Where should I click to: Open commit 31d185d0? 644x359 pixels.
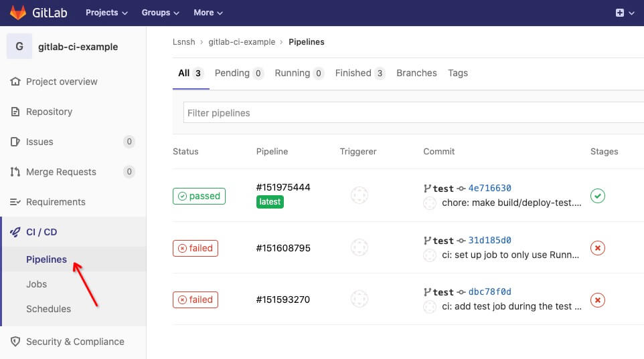[x=489, y=240]
